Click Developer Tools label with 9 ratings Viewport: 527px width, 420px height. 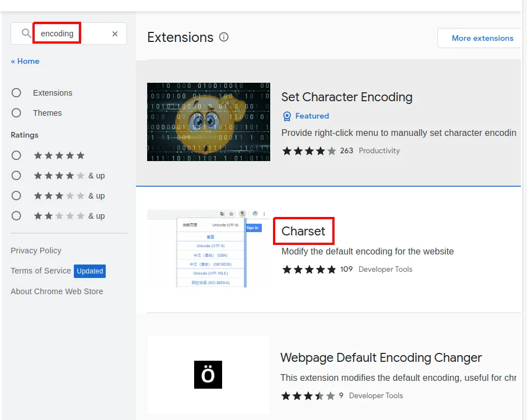[376, 395]
